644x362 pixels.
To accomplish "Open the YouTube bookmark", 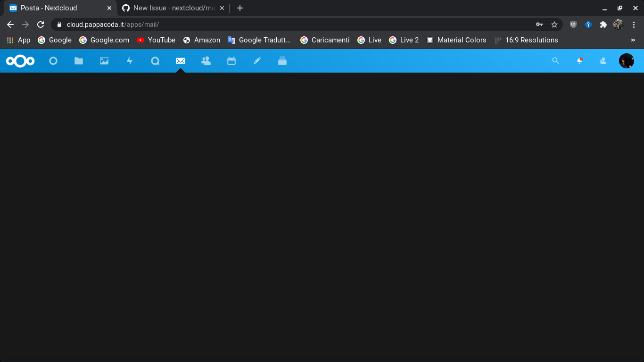I will click(x=156, y=40).
